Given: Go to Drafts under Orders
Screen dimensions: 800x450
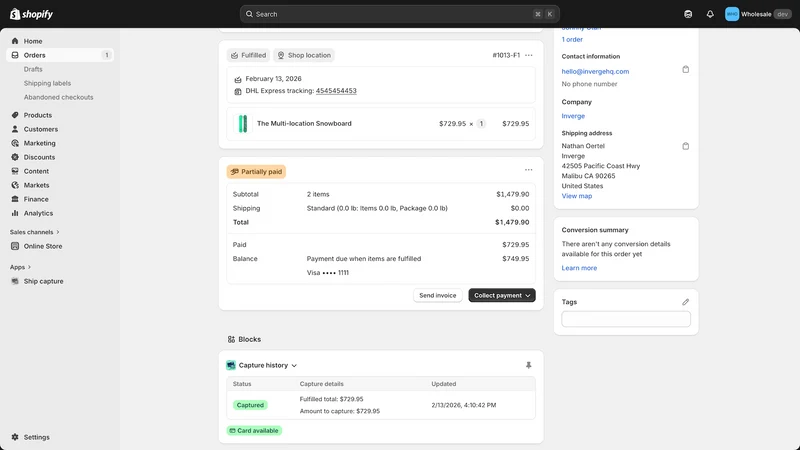Looking at the screenshot, I should click(33, 69).
